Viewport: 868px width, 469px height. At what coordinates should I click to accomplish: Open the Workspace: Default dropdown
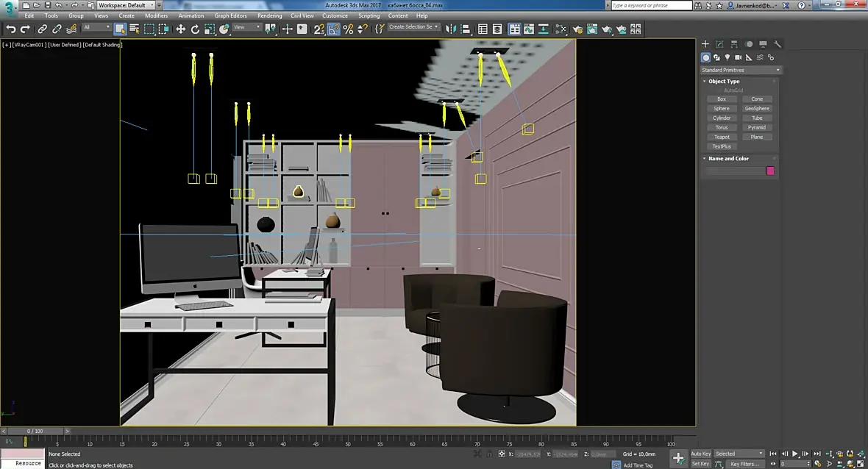[126, 5]
